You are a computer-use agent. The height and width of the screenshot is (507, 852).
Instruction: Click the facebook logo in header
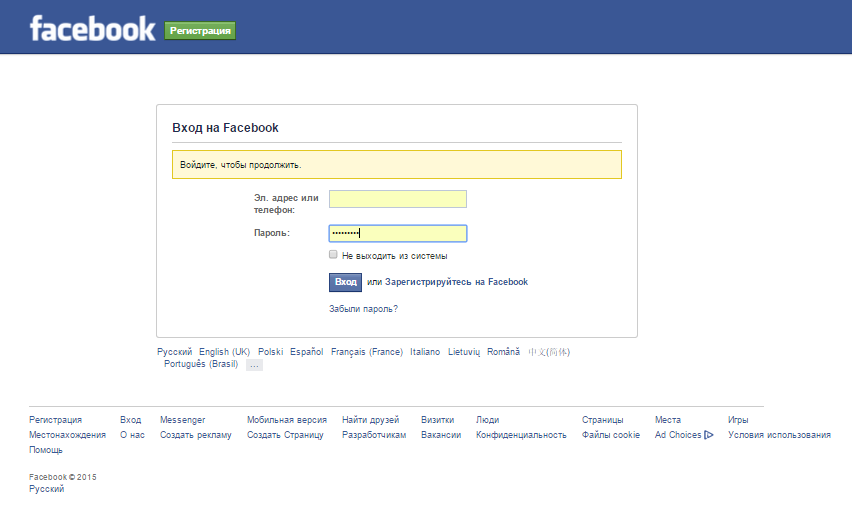[92, 29]
